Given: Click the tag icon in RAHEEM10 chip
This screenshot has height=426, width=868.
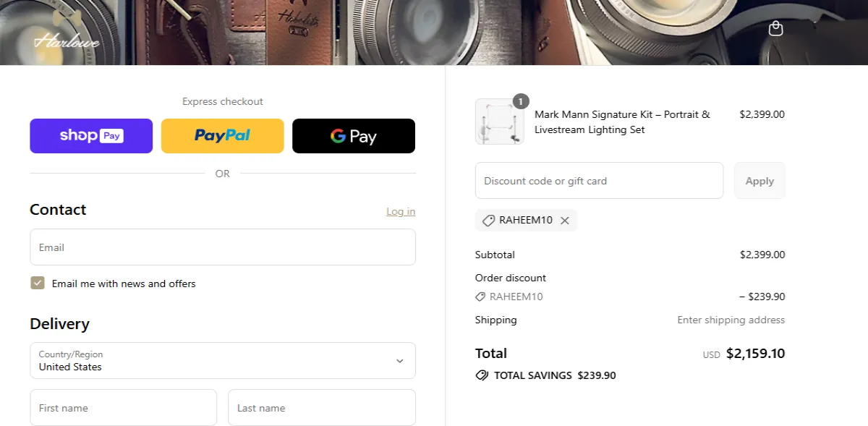Looking at the screenshot, I should tap(488, 221).
